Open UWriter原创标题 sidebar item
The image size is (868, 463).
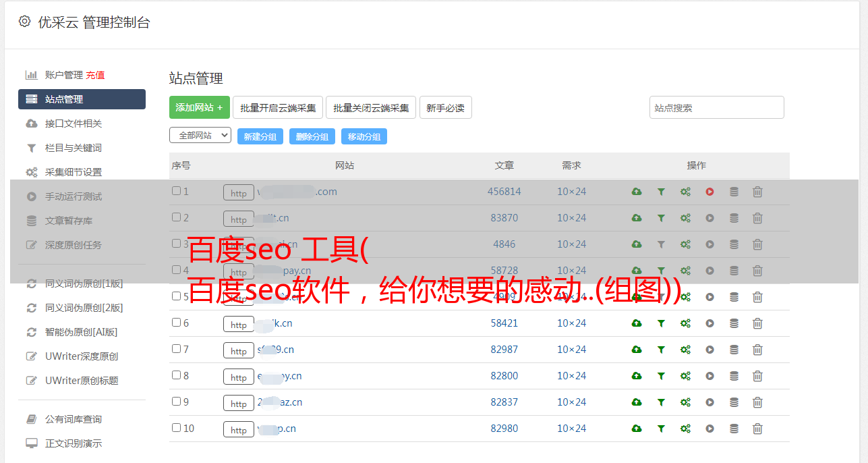click(x=82, y=381)
